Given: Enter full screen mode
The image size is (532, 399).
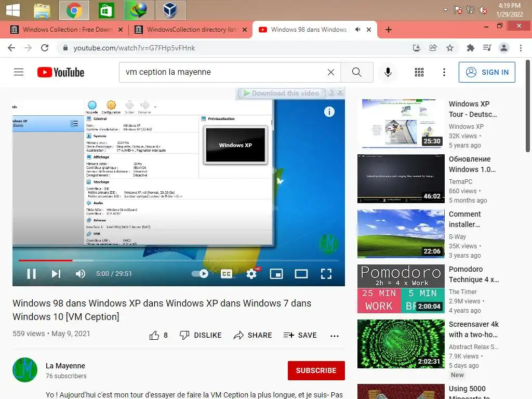Looking at the screenshot, I should pos(326,273).
